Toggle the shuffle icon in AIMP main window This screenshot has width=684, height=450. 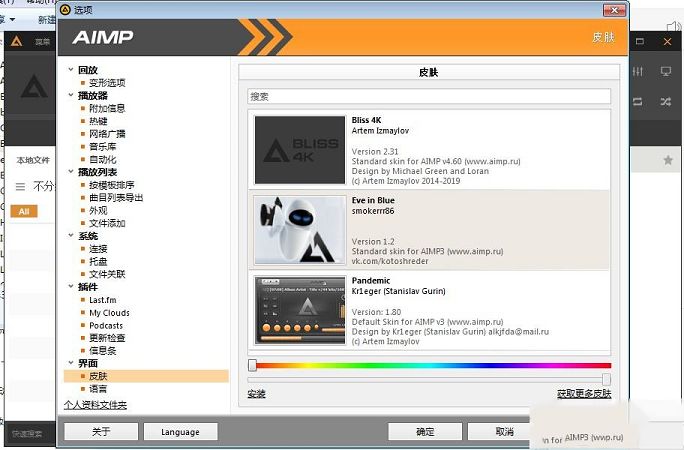(666, 102)
